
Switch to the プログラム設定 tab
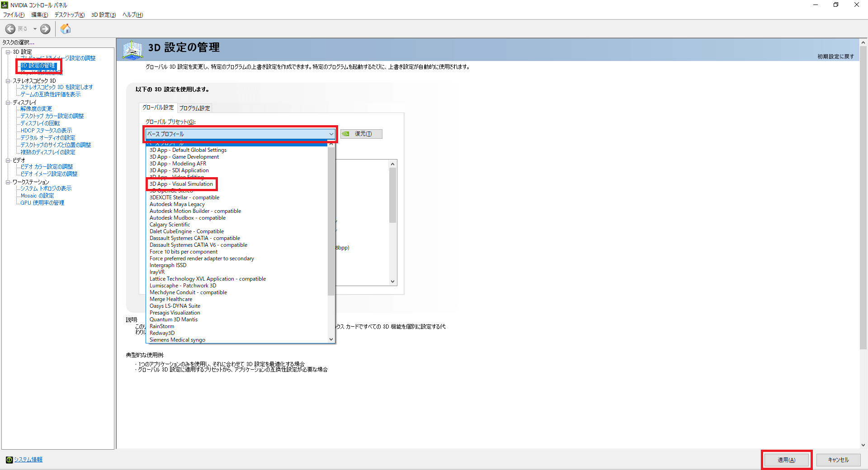[194, 108]
